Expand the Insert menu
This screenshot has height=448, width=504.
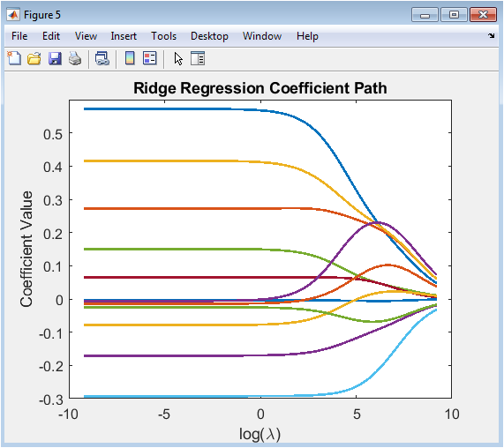pyautogui.click(x=124, y=36)
